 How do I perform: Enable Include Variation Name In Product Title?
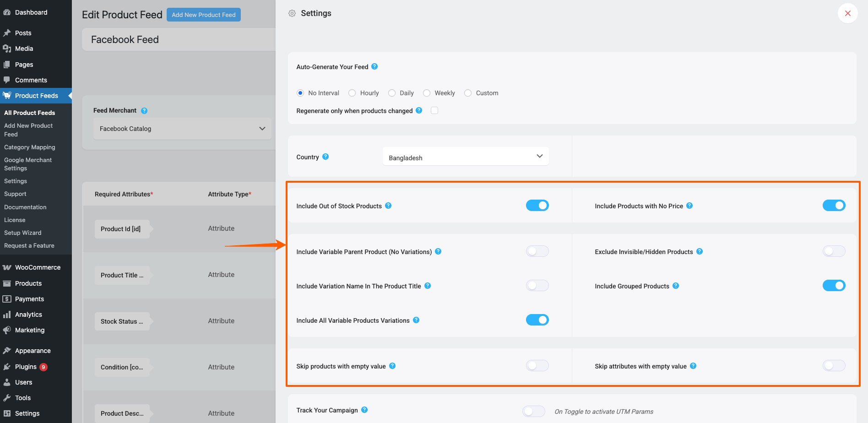(537, 286)
